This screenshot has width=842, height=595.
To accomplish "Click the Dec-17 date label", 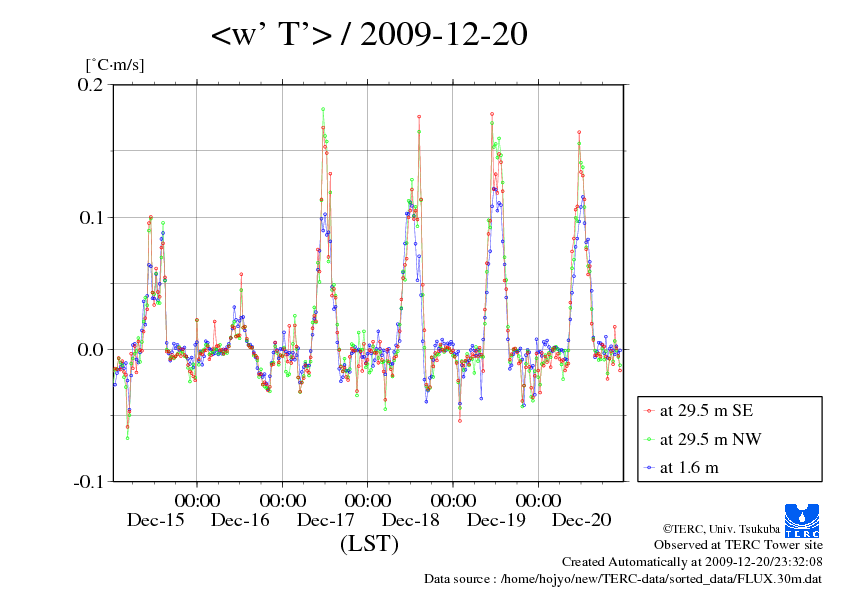I will [x=325, y=520].
